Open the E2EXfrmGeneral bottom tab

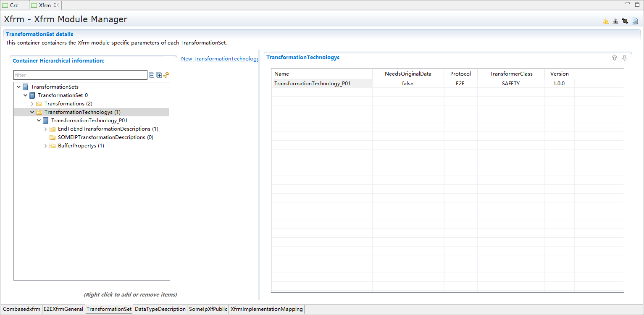(x=63, y=309)
